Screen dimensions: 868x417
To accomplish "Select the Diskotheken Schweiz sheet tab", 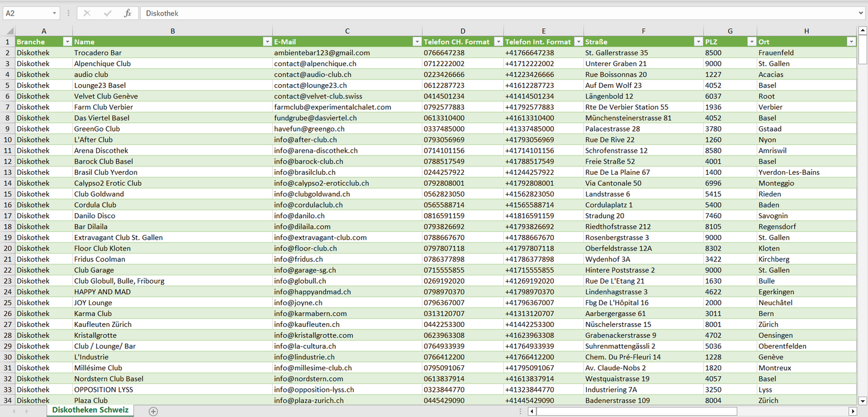I will coord(90,410).
